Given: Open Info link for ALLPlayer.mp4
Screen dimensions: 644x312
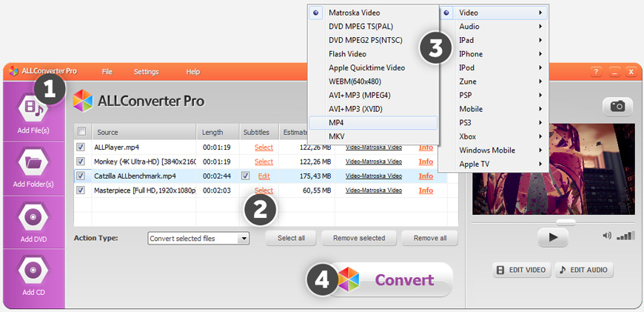Looking at the screenshot, I should (x=426, y=147).
